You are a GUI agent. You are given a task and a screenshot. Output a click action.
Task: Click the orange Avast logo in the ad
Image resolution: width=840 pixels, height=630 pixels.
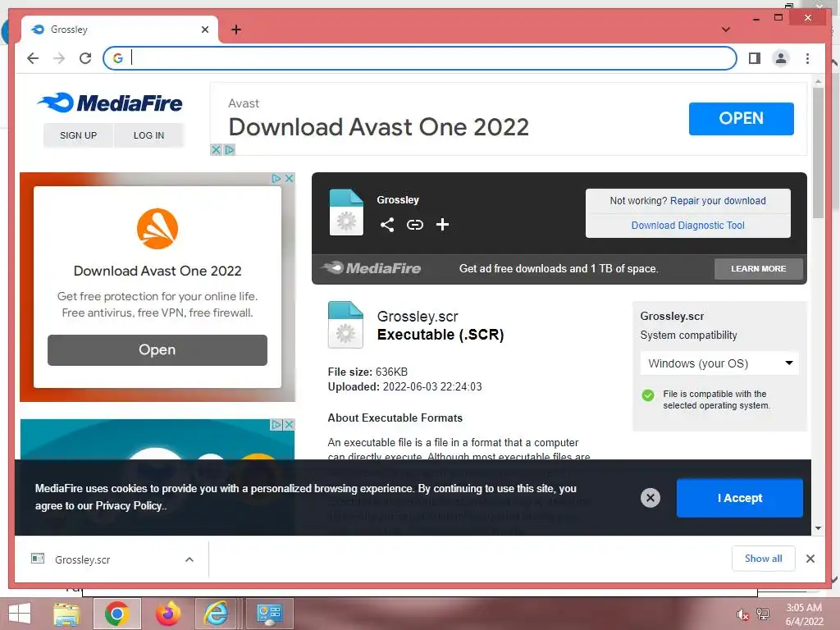point(157,229)
